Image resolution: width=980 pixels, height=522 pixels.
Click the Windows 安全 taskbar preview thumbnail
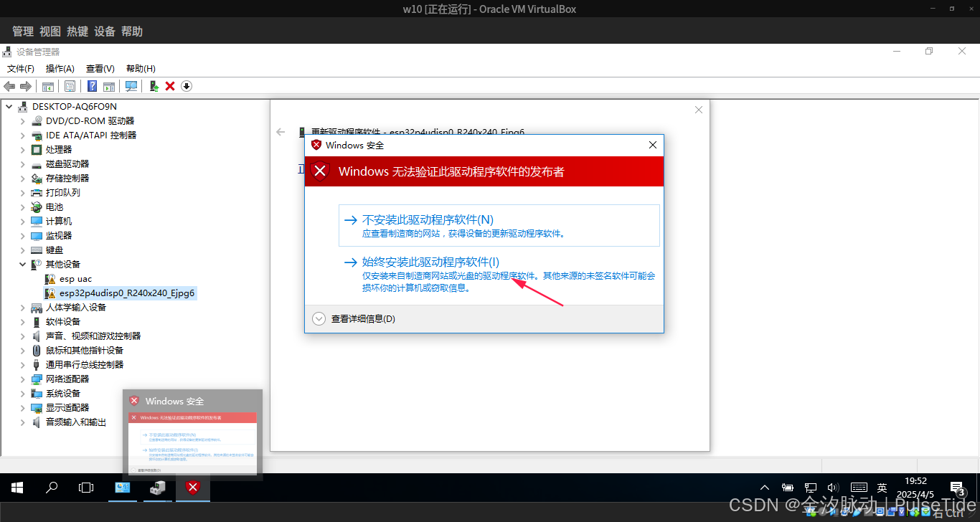pos(192,433)
